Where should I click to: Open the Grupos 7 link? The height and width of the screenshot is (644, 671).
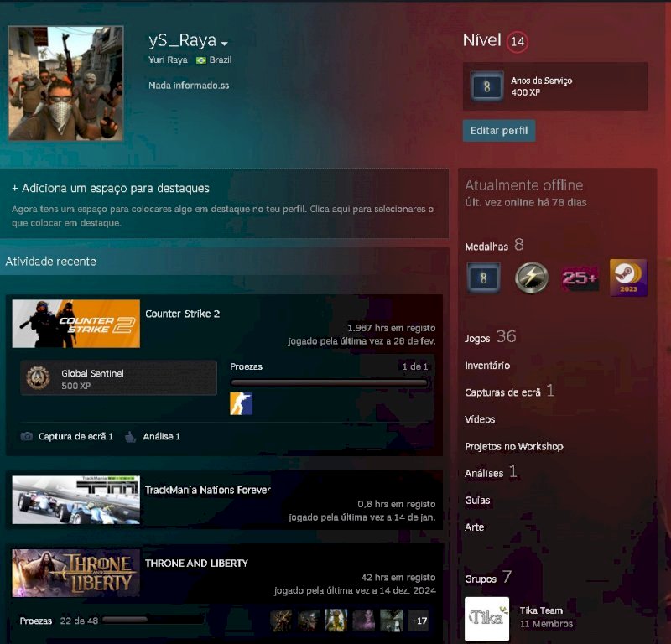click(488, 578)
